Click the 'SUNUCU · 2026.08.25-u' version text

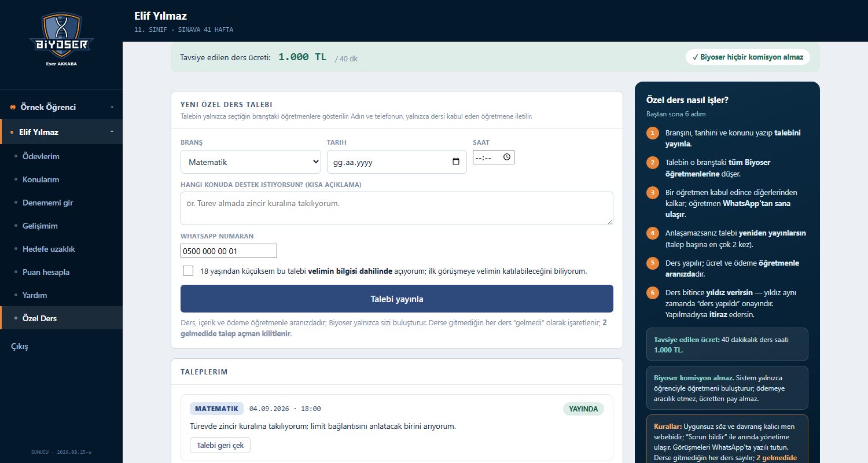click(x=61, y=452)
